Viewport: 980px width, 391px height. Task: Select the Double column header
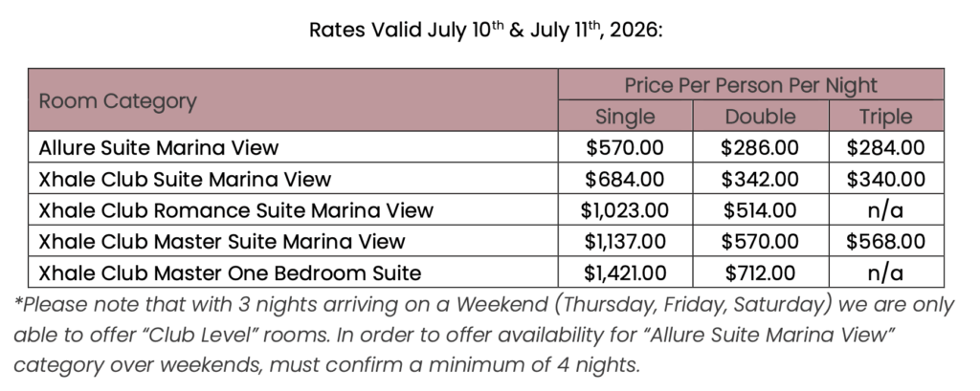[760, 117]
